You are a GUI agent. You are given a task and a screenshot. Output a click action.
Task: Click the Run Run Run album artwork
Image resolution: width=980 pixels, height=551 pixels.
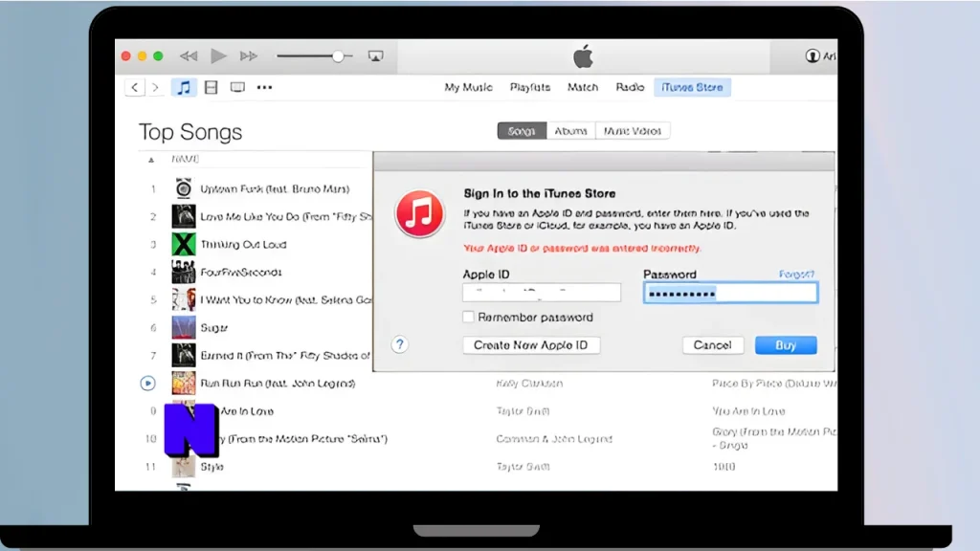(x=184, y=383)
